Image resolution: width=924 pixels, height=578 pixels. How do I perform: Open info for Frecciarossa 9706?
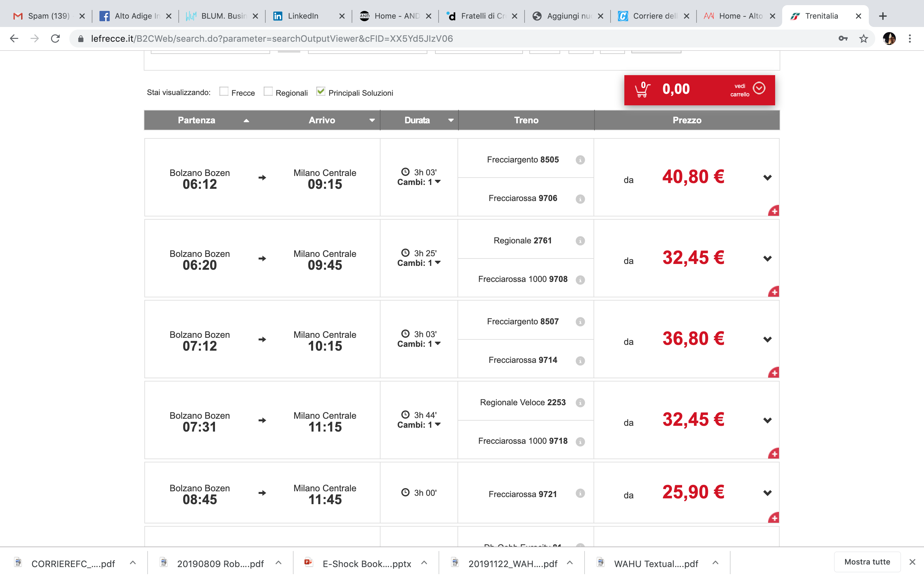pos(580,199)
